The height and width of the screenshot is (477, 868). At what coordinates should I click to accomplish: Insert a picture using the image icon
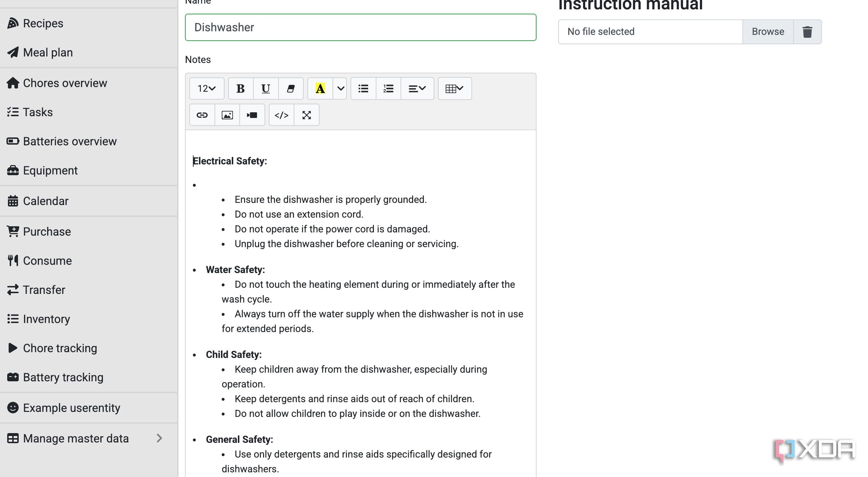click(227, 115)
